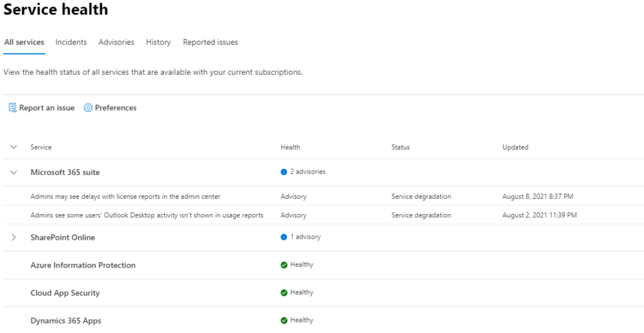Open the Advisories tab
This screenshot has height=333, width=644.
116,42
